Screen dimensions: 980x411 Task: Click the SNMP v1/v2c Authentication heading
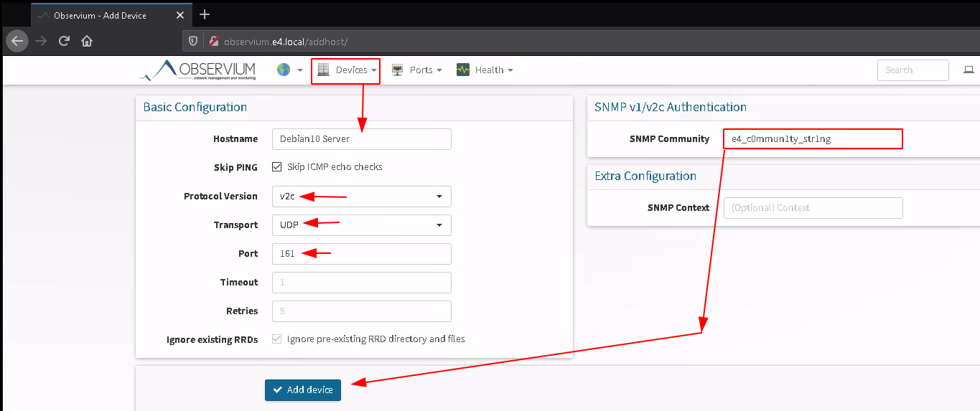671,108
